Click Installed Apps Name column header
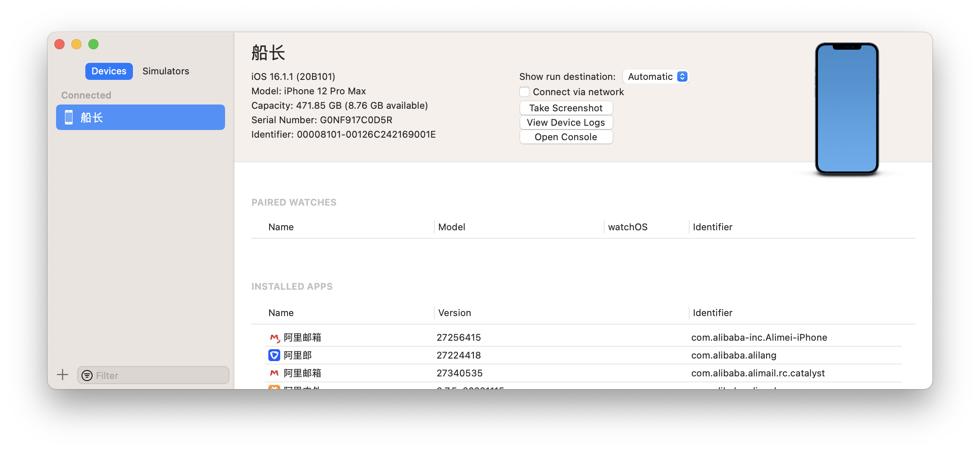 pos(281,313)
